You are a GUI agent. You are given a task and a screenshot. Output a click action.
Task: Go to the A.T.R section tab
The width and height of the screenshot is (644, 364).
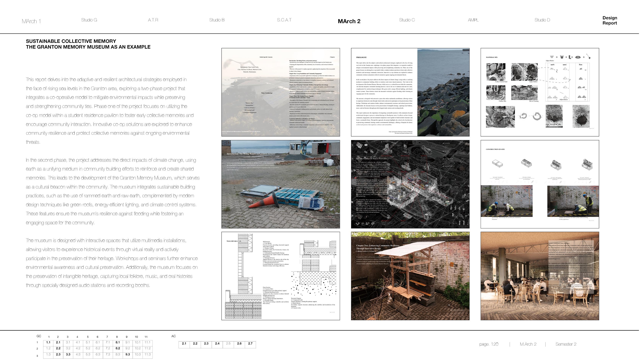[x=153, y=20]
